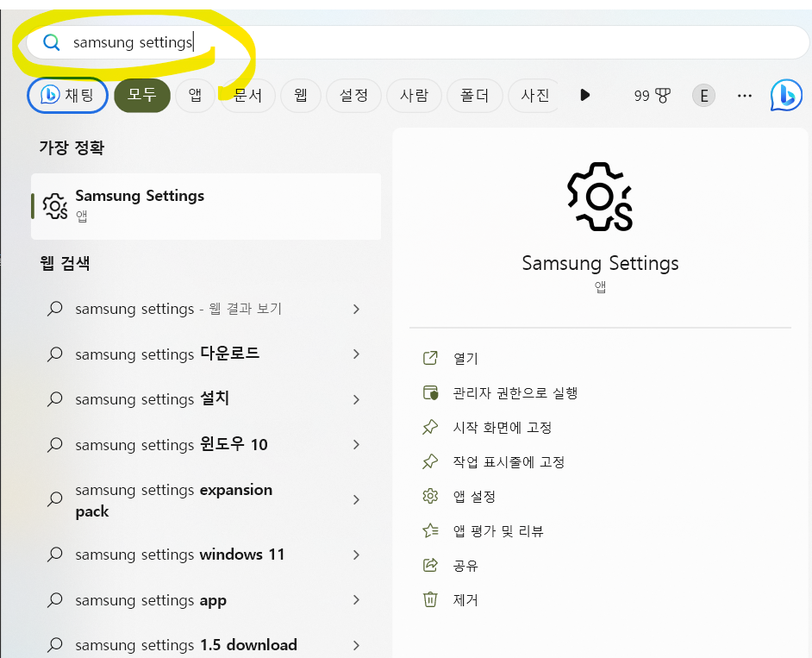The height and width of the screenshot is (658, 812).
Task: Expand arrow for 설치 suggestion
Action: 356,399
